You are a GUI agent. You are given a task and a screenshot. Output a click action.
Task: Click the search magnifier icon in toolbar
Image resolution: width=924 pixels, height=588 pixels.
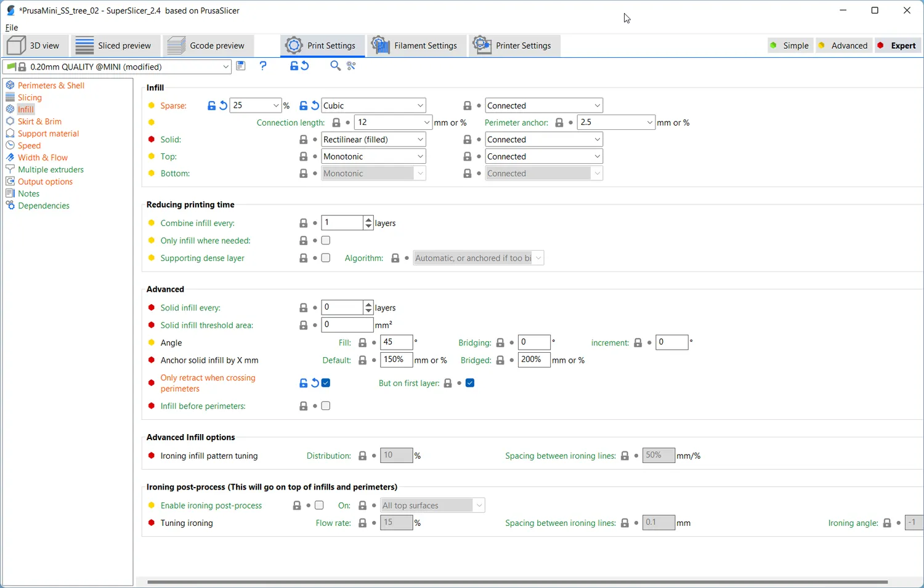(335, 66)
